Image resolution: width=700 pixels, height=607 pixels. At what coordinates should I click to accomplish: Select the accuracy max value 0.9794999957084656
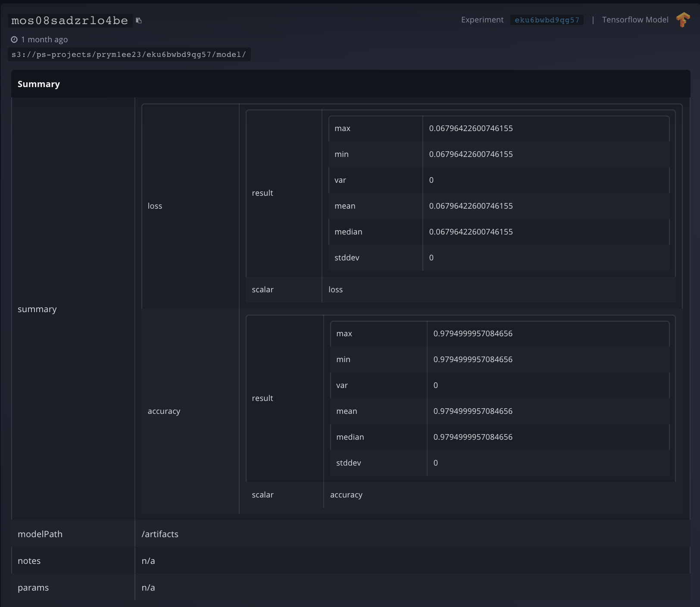point(473,334)
